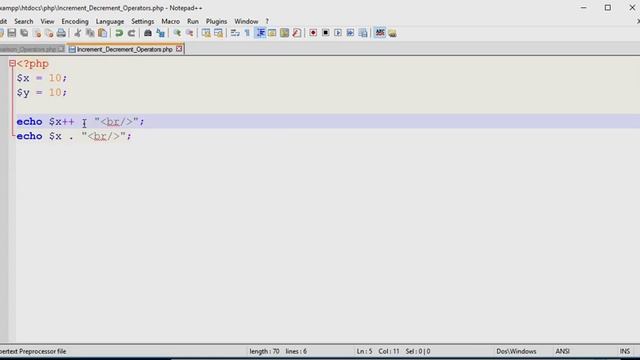The image size is (640, 360).
Task: Click the '$x = 10;' code line
Action: pos(42,78)
